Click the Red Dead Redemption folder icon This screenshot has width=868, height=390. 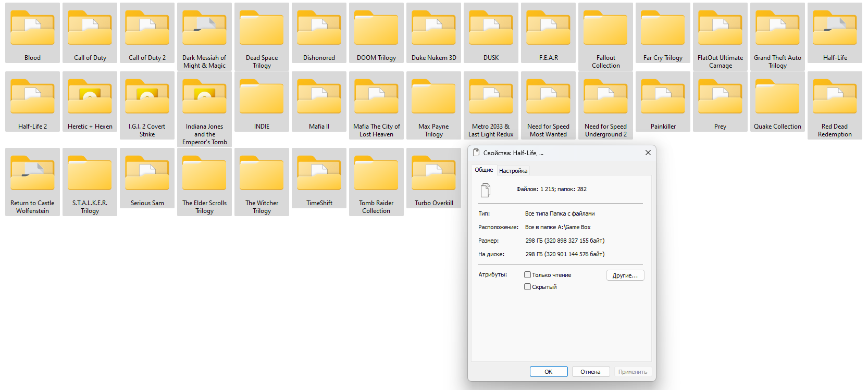click(835, 96)
